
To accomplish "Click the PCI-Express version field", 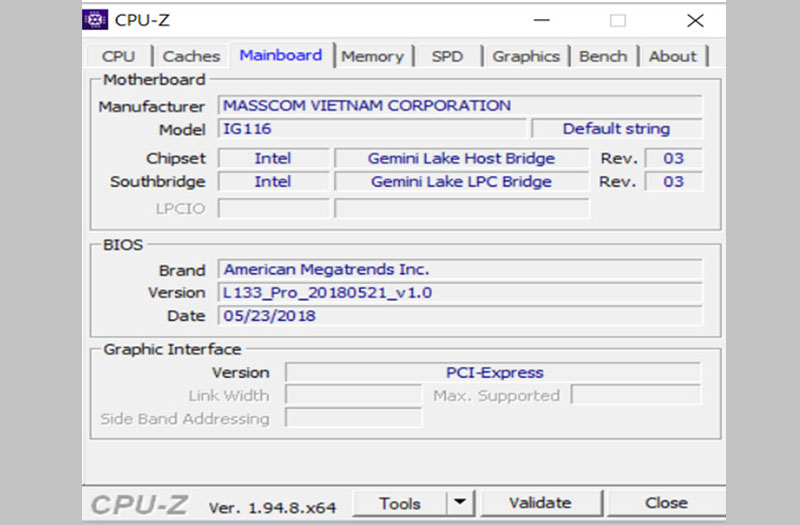I will tap(493, 372).
